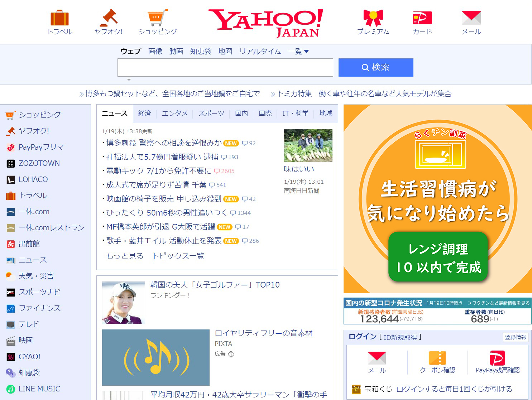Select the ウェブ search tab
This screenshot has width=532, height=400.
(130, 52)
